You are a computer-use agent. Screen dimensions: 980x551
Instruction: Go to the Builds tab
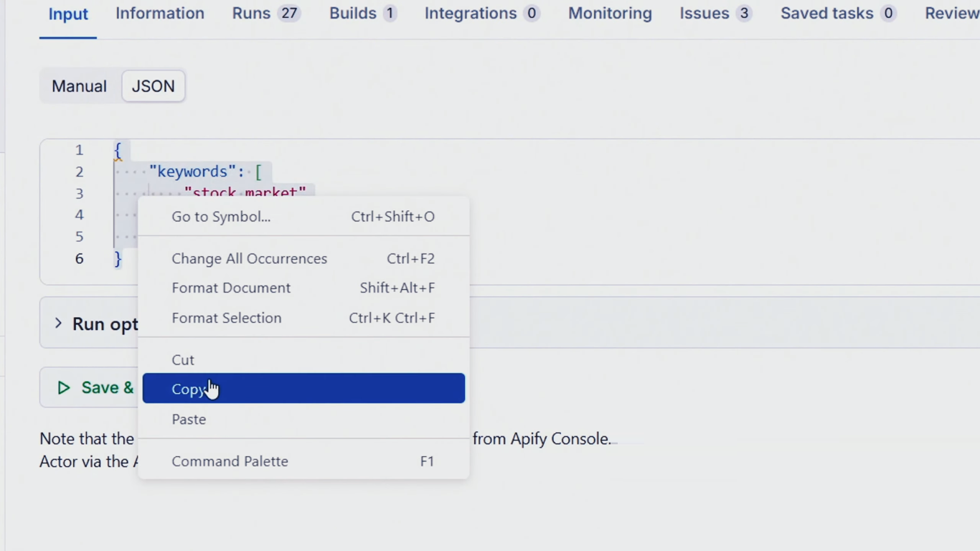tap(362, 14)
